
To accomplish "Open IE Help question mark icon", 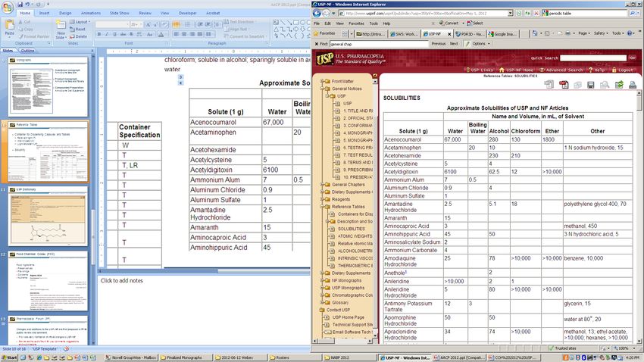I will pos(630,33).
